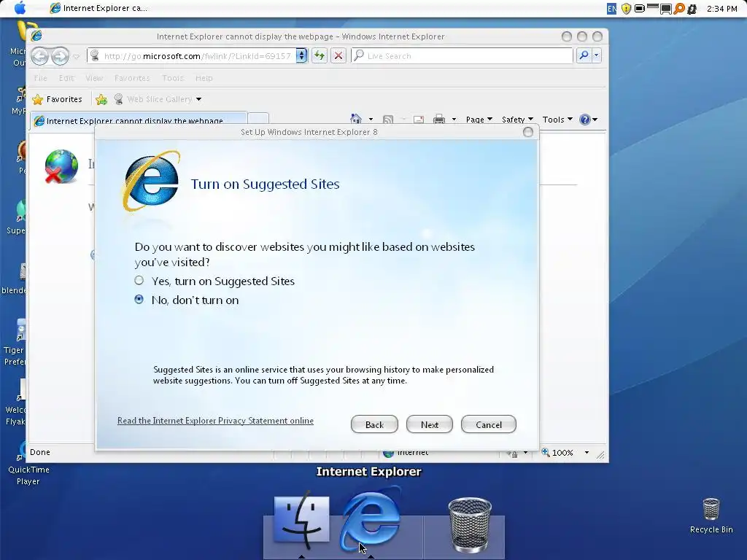Screen dimensions: 747x560
Task: Click the Finder icon in the dock
Action: click(x=301, y=521)
